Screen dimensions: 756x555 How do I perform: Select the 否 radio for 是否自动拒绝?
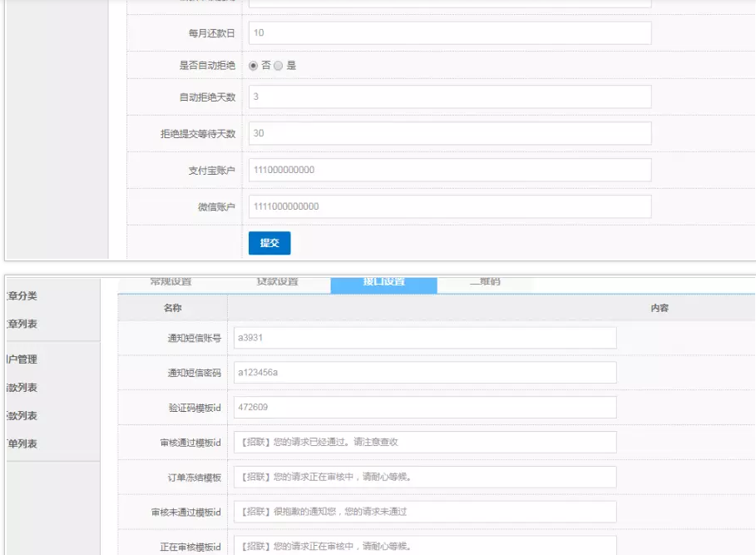pos(254,66)
